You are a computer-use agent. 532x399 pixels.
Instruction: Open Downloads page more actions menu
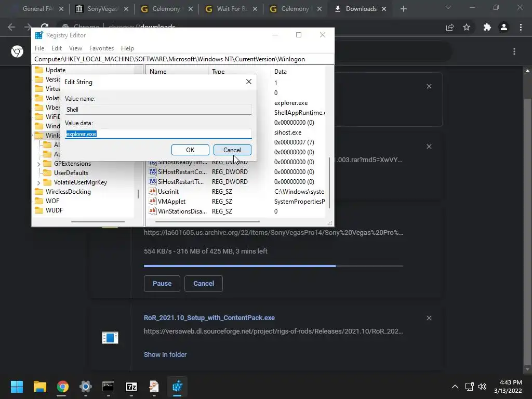(x=514, y=51)
